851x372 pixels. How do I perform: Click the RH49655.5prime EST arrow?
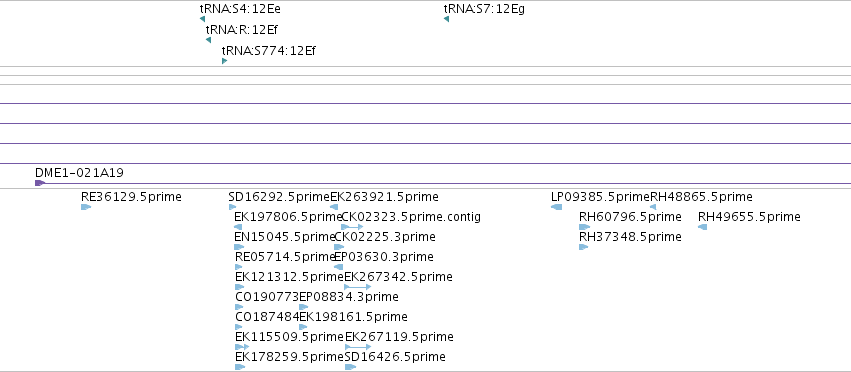[x=702, y=227]
